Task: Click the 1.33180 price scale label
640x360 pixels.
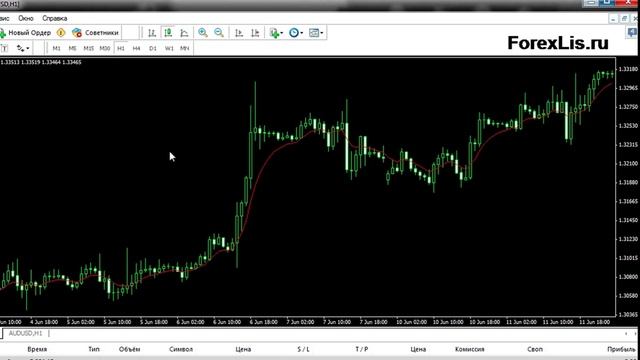Action: [x=628, y=69]
